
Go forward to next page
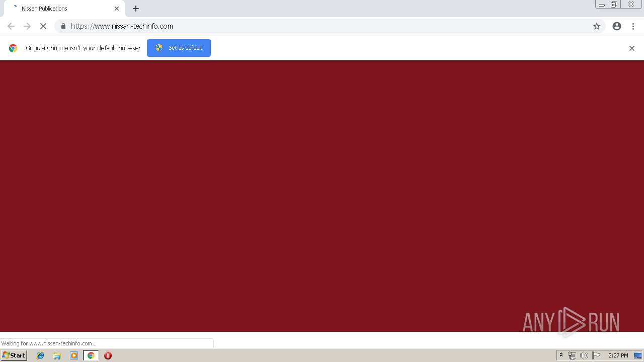[x=27, y=26]
